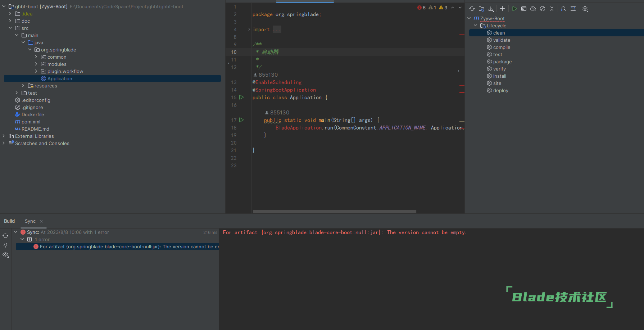The height and width of the screenshot is (330, 644).
Task: Expand the folded import block
Action: 249,30
